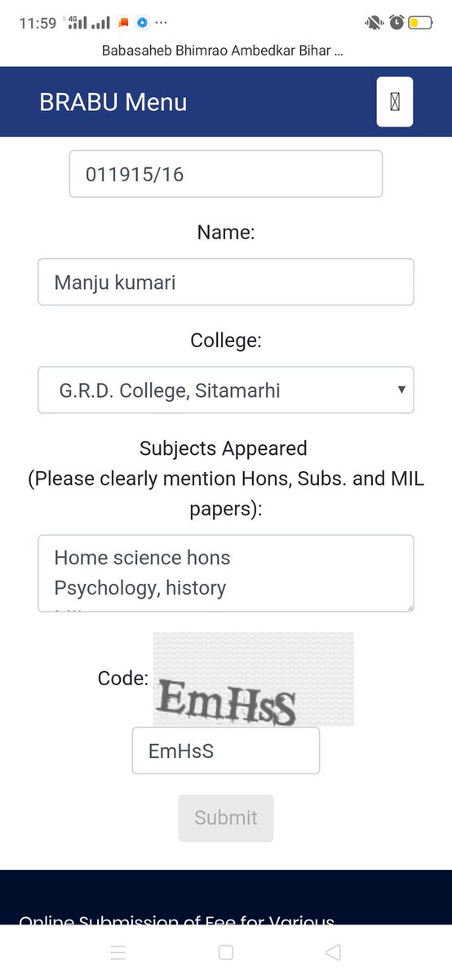Viewport: 452px width, 980px height.
Task: Tap the EmHsS captcha image
Action: click(x=254, y=679)
